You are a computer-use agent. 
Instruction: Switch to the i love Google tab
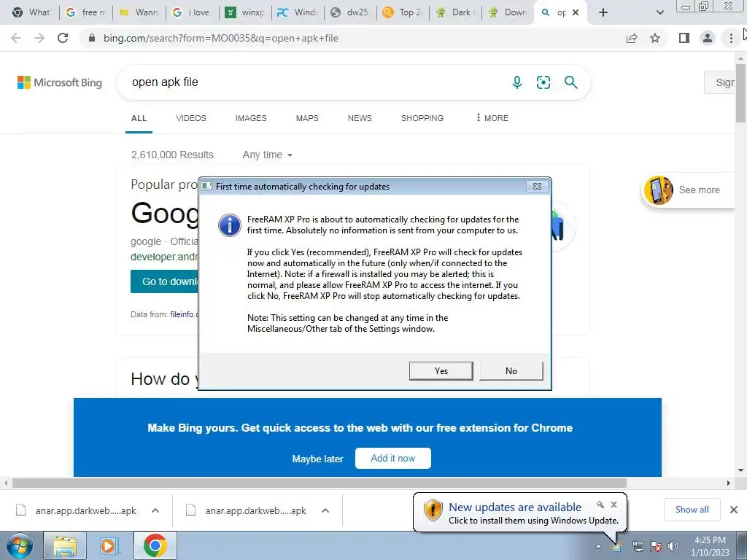[x=192, y=12]
